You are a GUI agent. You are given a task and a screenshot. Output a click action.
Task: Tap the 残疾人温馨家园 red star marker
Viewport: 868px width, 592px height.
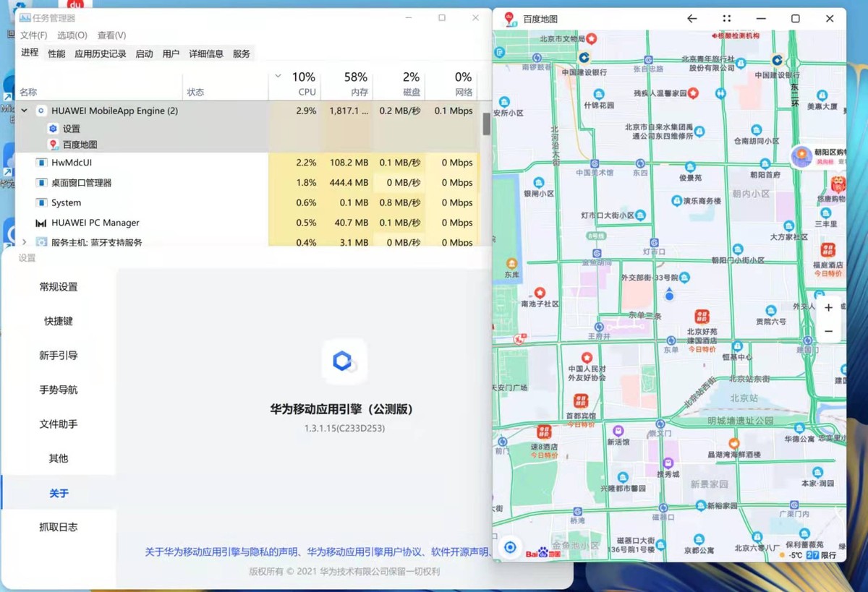(693, 93)
